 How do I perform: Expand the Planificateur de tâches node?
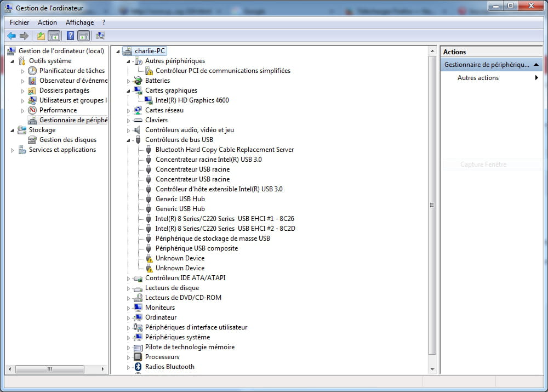[x=22, y=71]
